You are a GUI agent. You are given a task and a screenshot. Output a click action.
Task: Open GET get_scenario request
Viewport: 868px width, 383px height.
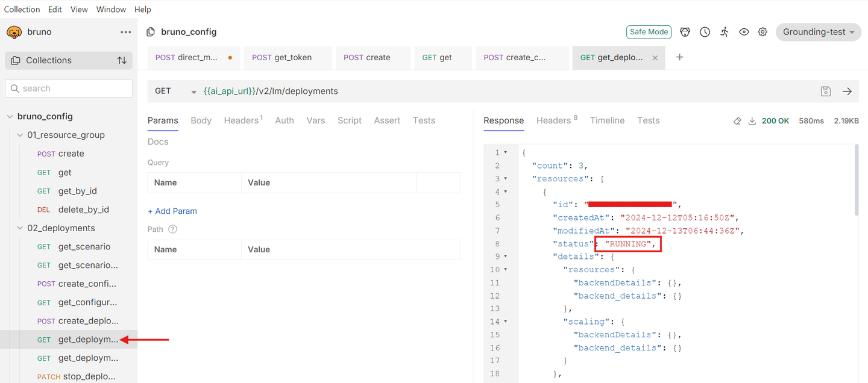69,247
